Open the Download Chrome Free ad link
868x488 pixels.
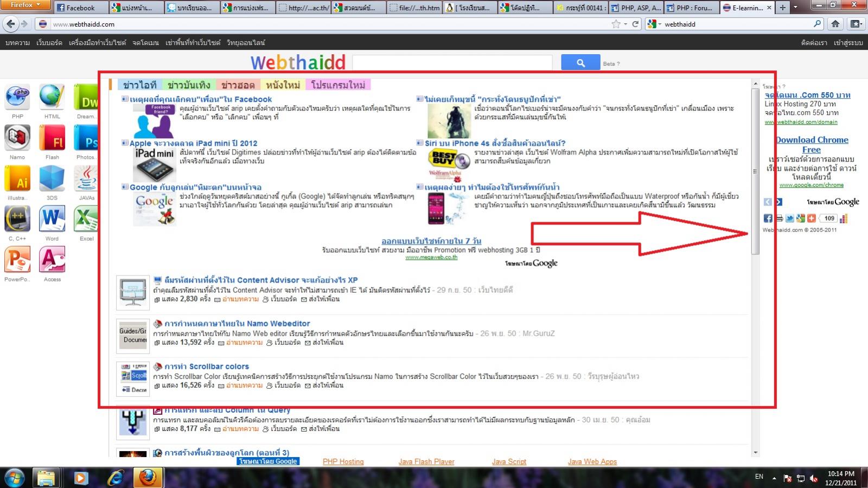click(x=812, y=144)
